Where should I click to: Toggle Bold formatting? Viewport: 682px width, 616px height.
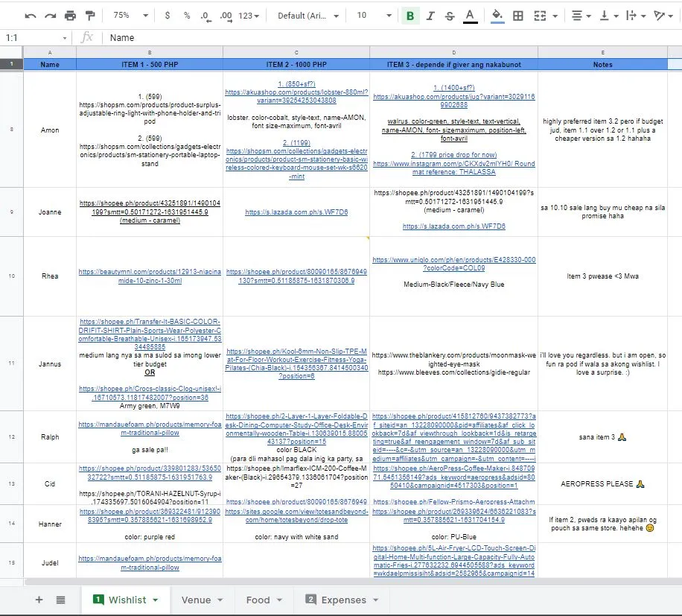coord(409,16)
